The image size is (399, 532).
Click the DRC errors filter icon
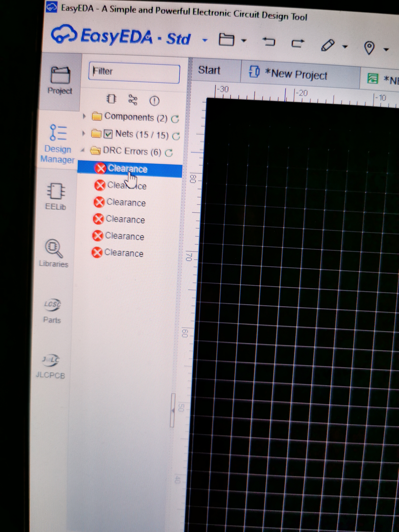point(154,101)
